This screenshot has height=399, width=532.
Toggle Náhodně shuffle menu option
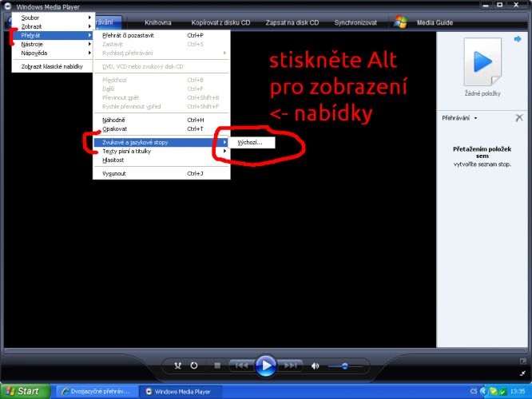(x=161, y=120)
